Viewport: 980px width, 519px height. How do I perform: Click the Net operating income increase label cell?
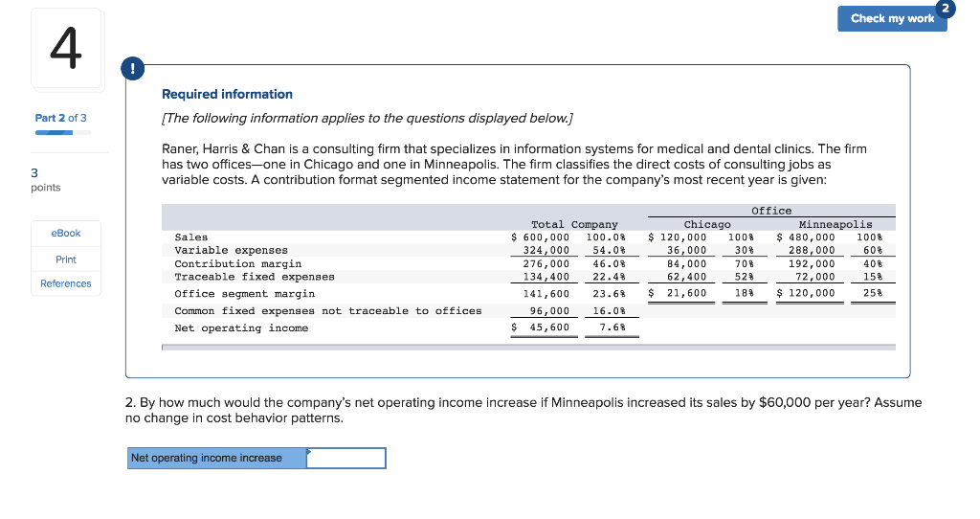click(217, 459)
